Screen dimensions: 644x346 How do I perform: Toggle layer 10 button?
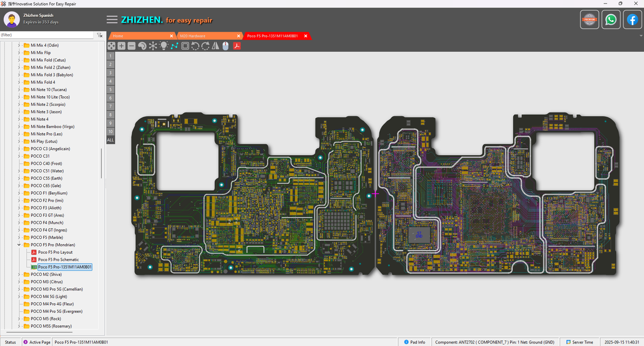click(x=110, y=131)
